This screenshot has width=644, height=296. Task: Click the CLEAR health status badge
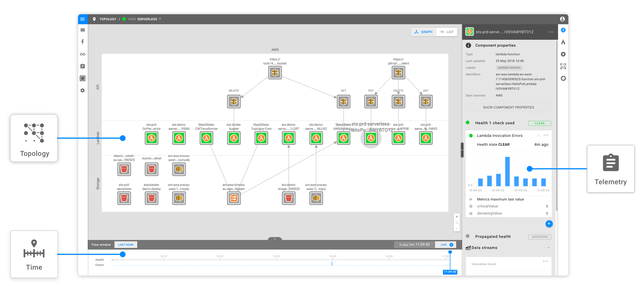[539, 123]
